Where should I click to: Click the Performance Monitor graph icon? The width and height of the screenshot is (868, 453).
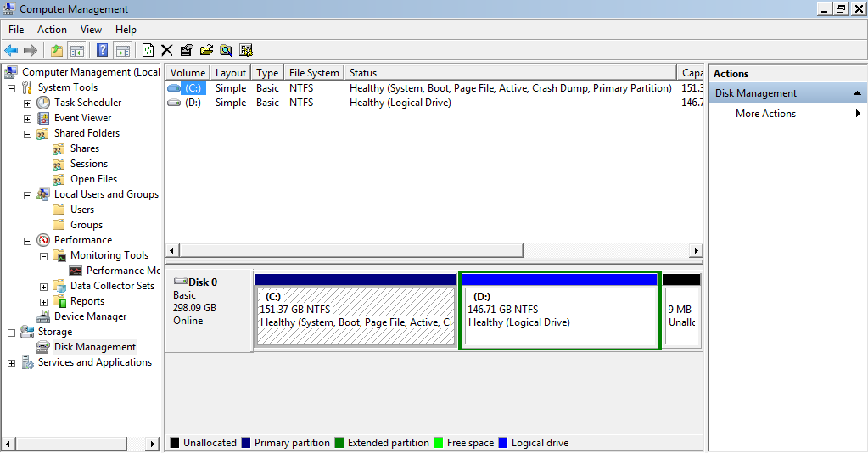76,271
